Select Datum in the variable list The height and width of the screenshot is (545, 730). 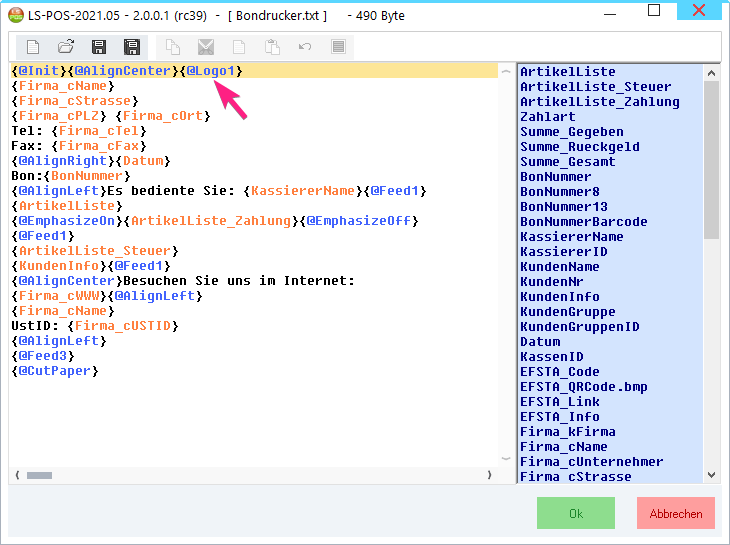540,342
